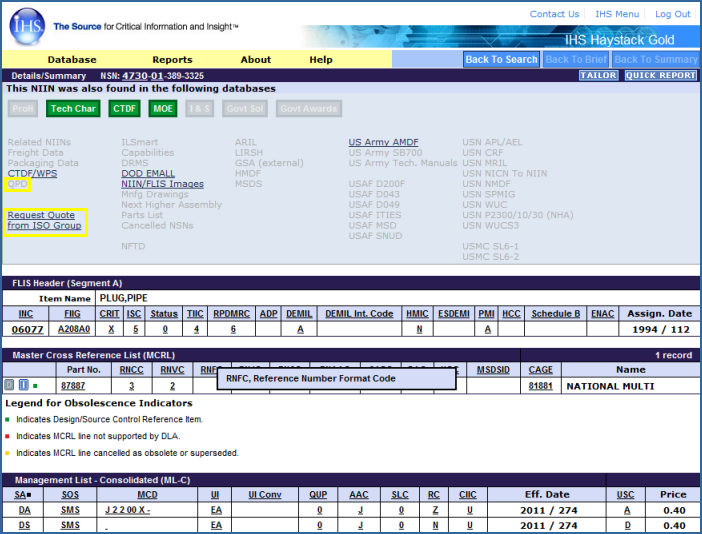The height and width of the screenshot is (534, 702).
Task: Click the Schedule B column header
Action: pyautogui.click(x=556, y=314)
